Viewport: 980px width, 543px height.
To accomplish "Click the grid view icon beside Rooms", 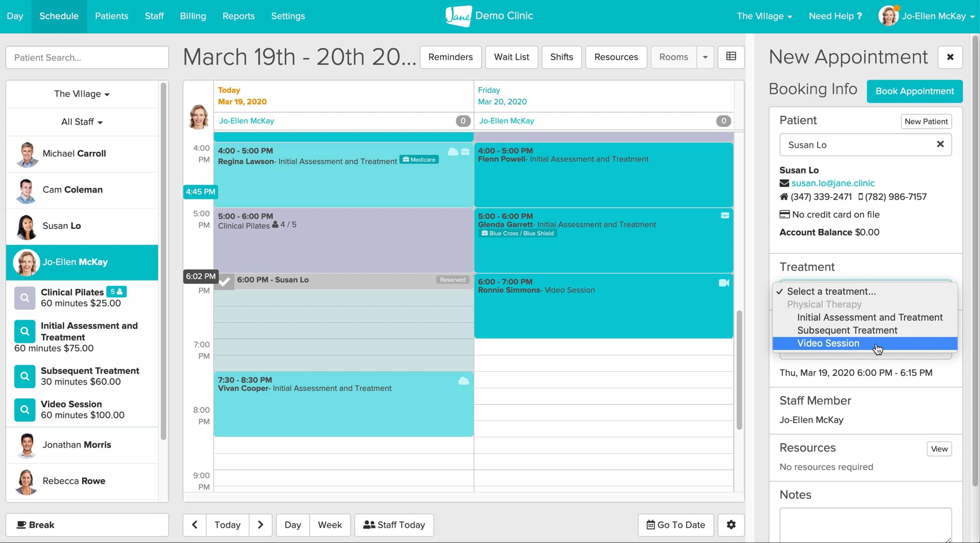I will tap(731, 57).
